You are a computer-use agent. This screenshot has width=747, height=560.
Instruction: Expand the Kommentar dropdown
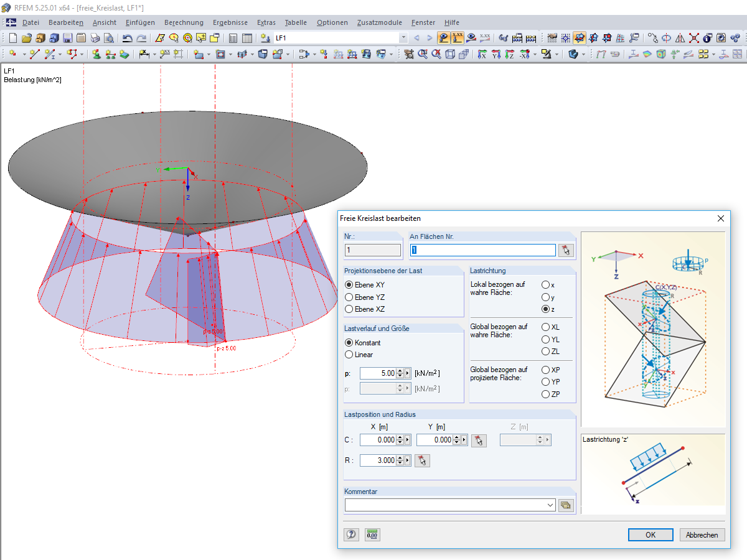tap(550, 505)
